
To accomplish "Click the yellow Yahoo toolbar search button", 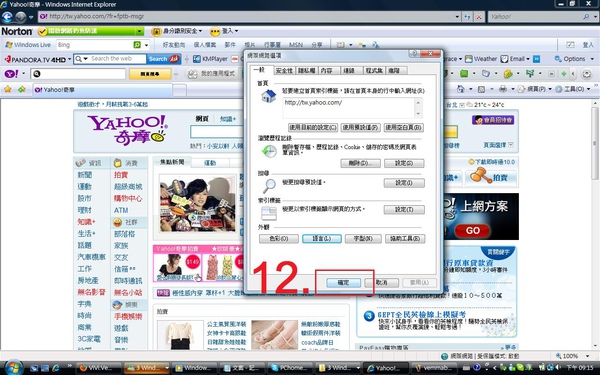I will pos(150,73).
